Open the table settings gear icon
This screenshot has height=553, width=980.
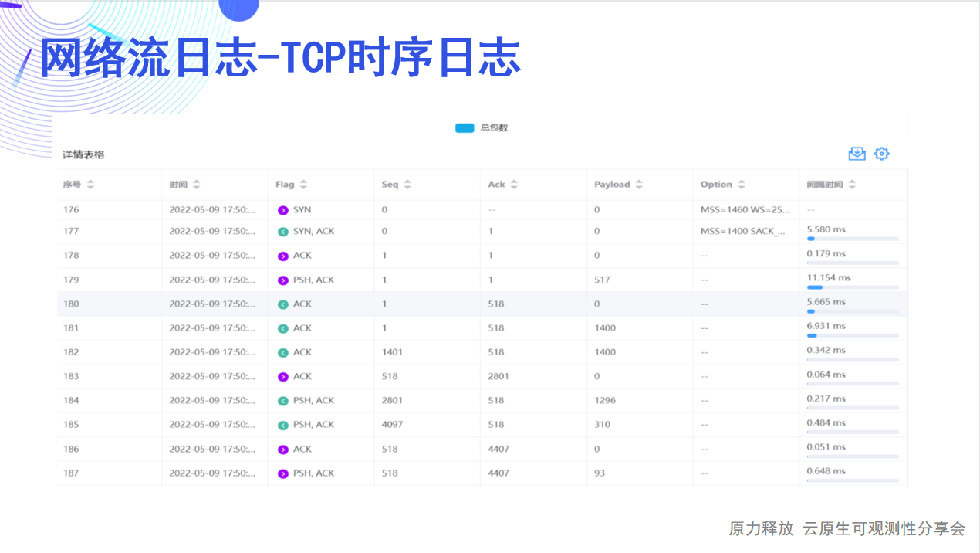(x=881, y=154)
